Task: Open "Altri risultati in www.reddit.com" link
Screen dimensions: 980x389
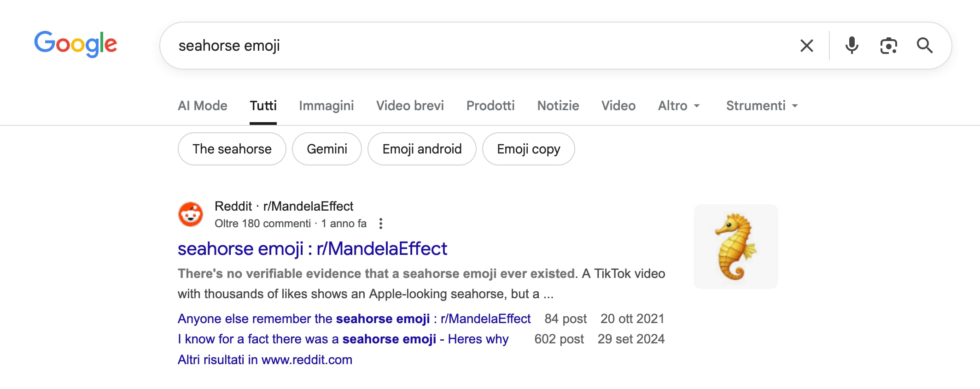Action: 265,360
